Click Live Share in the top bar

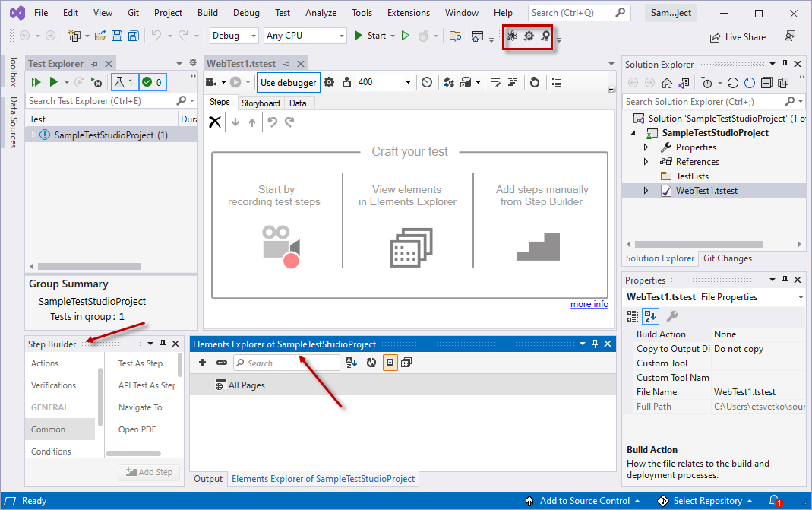738,36
